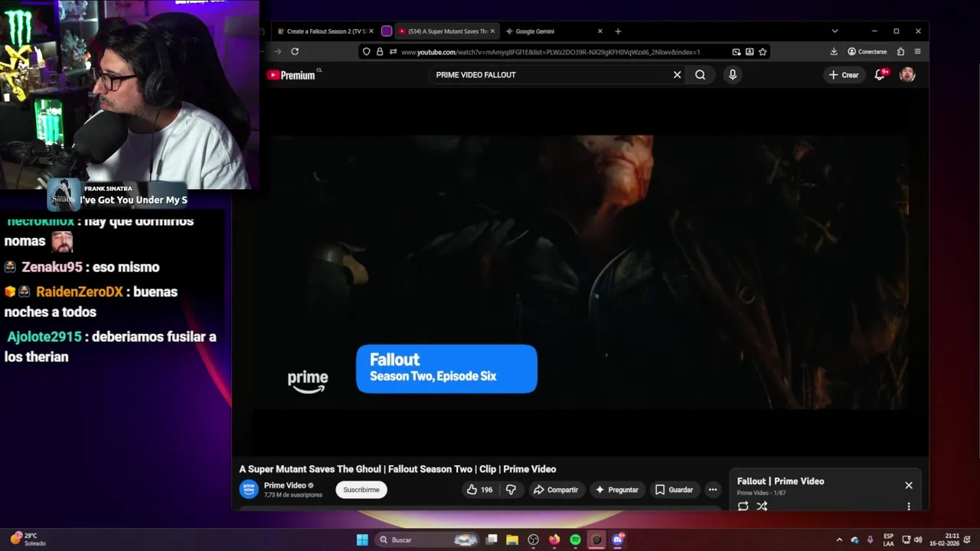Dislike the video

coord(511,490)
